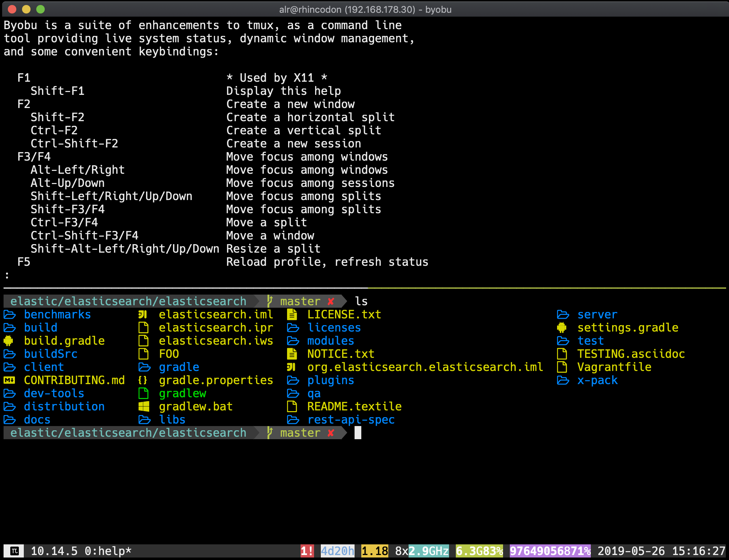
Task: Click the terminal cursor at the bottom prompt
Action: [358, 433]
